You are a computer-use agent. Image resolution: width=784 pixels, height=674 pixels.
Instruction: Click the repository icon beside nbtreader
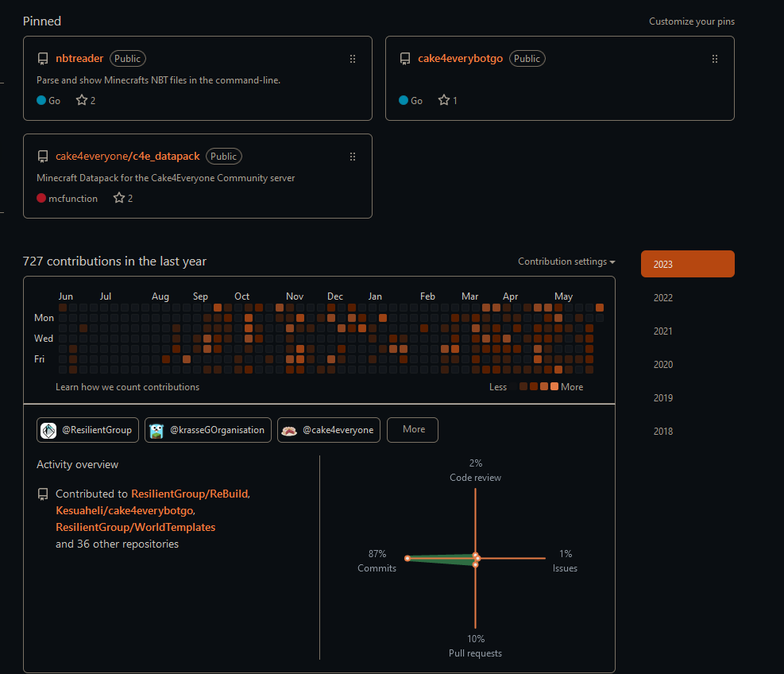click(x=42, y=57)
